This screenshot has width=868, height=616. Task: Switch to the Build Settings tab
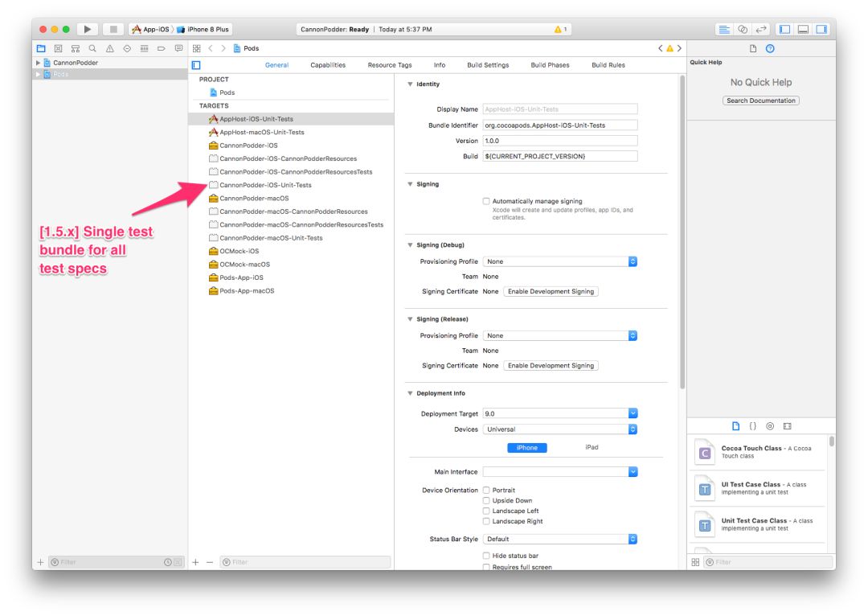[488, 65]
